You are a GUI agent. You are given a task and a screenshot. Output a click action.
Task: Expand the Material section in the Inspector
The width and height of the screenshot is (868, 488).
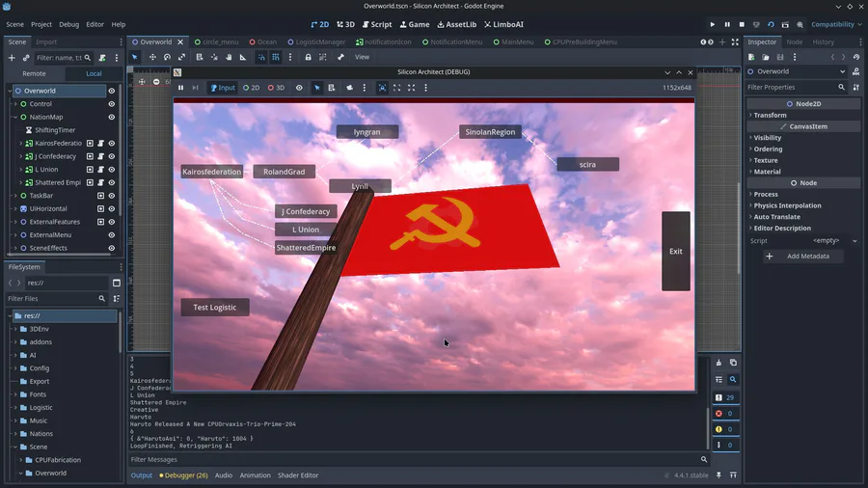coord(767,172)
